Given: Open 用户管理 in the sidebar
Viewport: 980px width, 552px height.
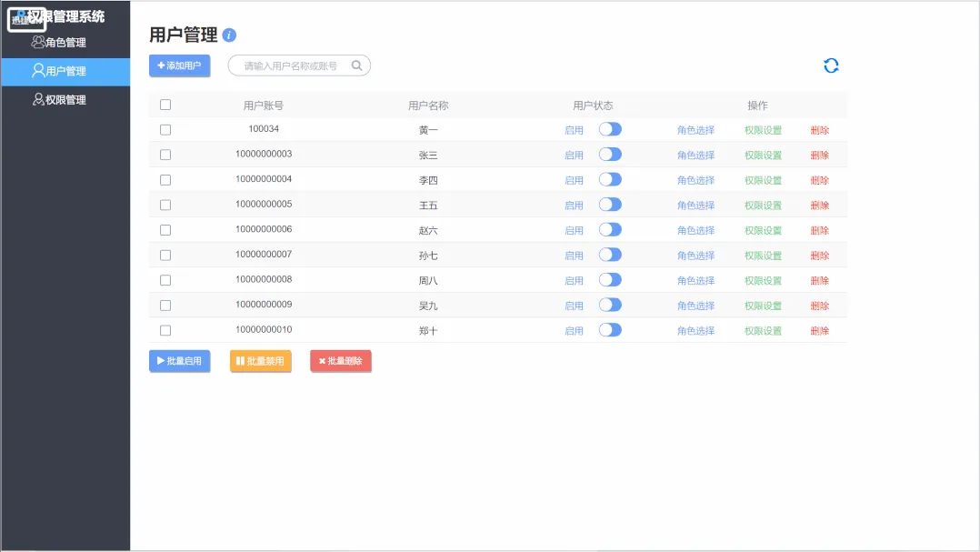Looking at the screenshot, I should coord(65,71).
